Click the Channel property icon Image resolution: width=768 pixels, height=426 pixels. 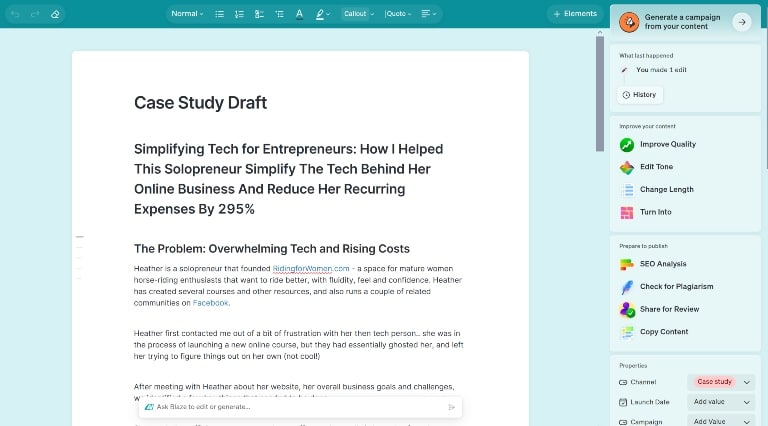tap(623, 382)
